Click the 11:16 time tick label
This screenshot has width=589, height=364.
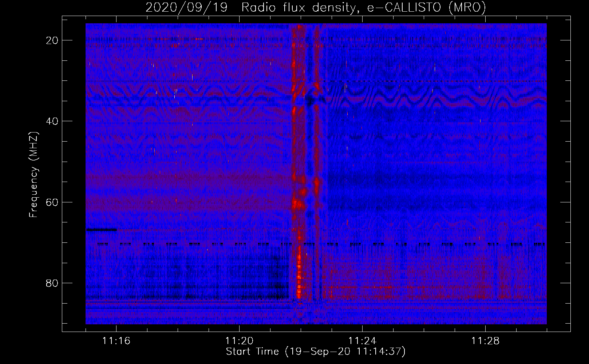[x=116, y=341]
